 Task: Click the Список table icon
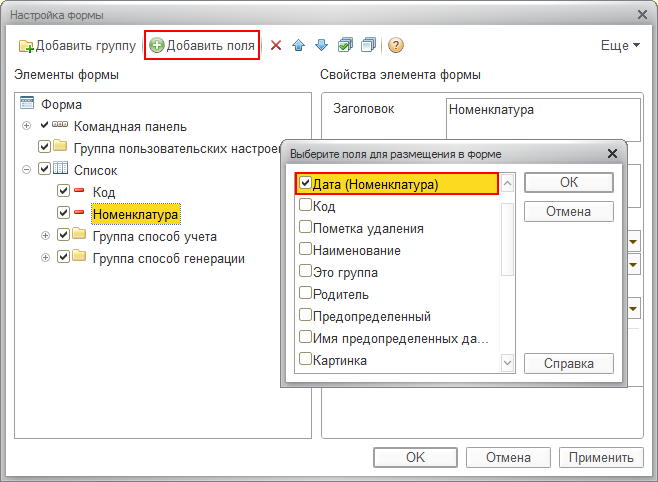pyautogui.click(x=60, y=168)
